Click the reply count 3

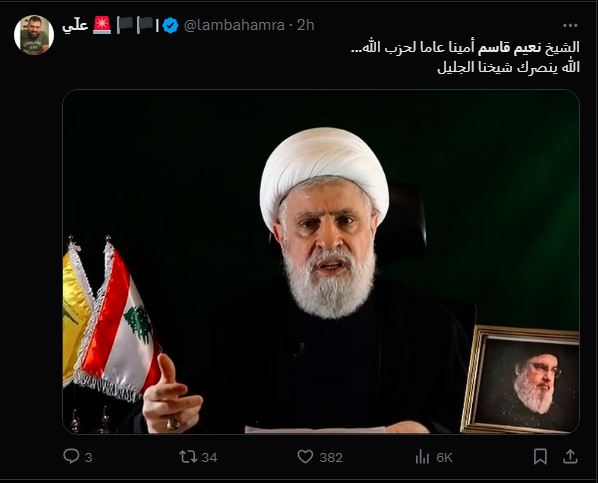click(x=88, y=457)
